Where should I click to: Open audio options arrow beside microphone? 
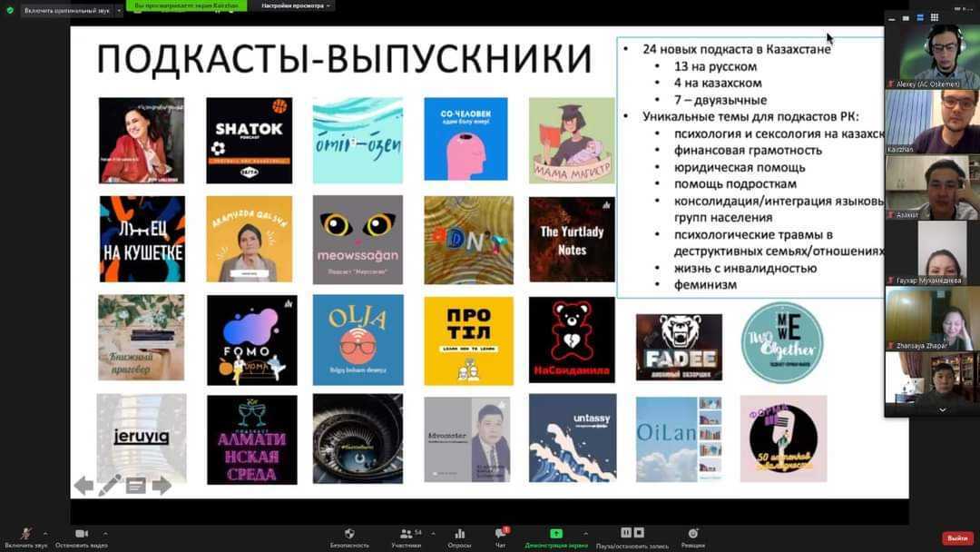[x=45, y=533]
